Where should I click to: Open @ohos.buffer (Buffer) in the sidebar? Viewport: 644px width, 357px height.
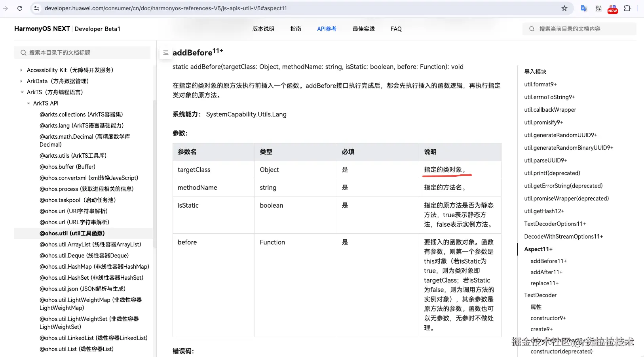pyautogui.click(x=67, y=167)
